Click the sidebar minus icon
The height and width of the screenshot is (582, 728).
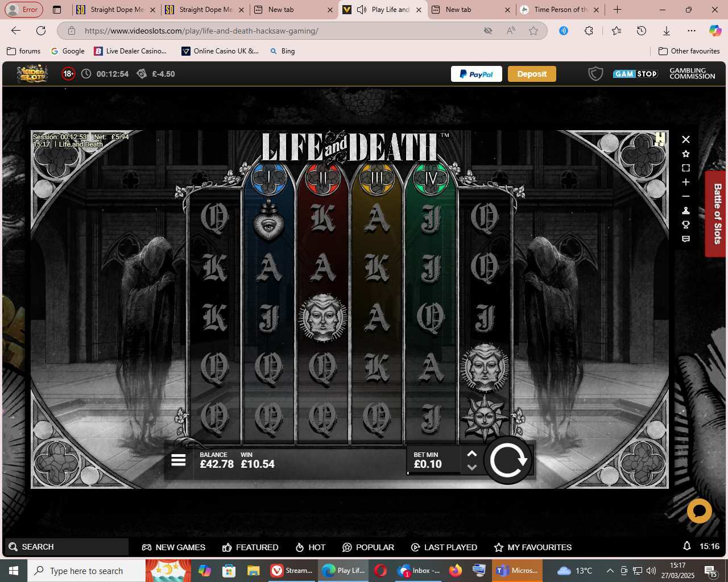[686, 197]
